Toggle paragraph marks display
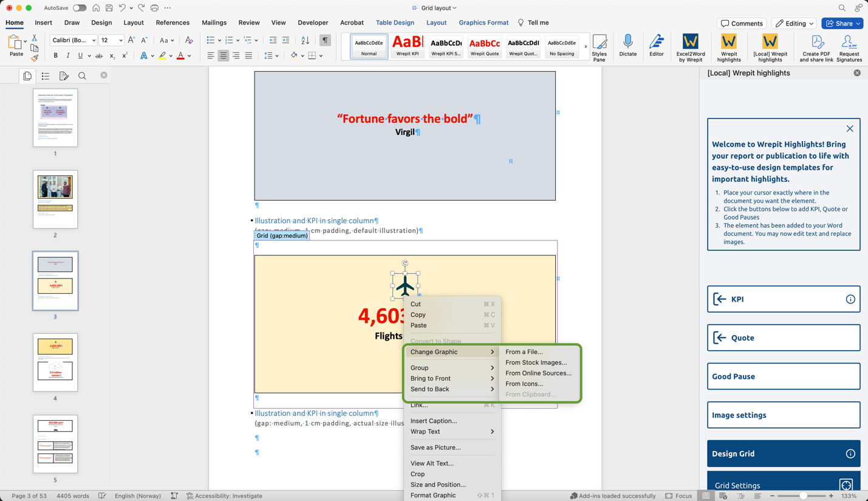 (325, 40)
